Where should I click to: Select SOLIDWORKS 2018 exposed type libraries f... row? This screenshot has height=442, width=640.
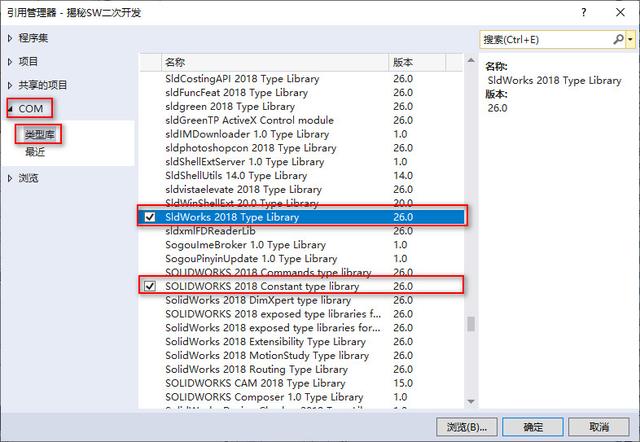coord(301,314)
